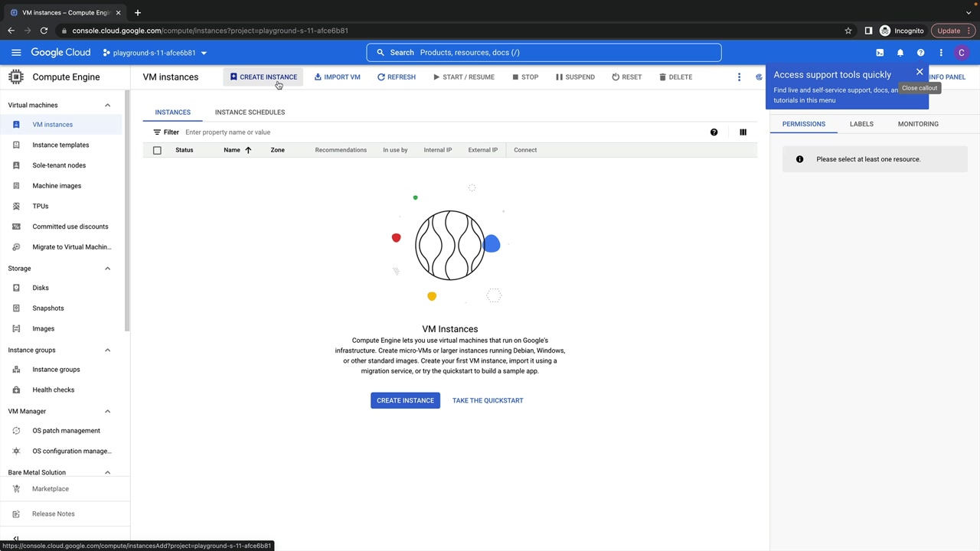Click the Health checks icon
The height and width of the screenshot is (551, 980).
coord(16,390)
